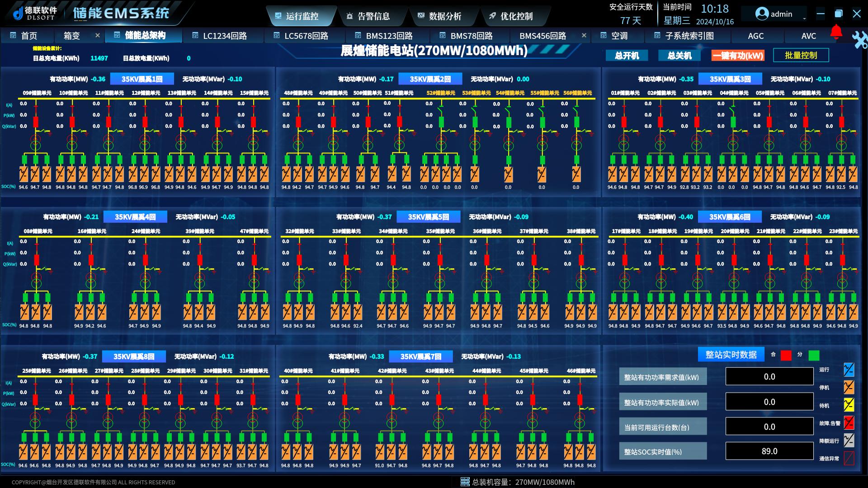This screenshot has height=488, width=868.
Task: Click the red 合 legend swatch
Action: coord(786,356)
